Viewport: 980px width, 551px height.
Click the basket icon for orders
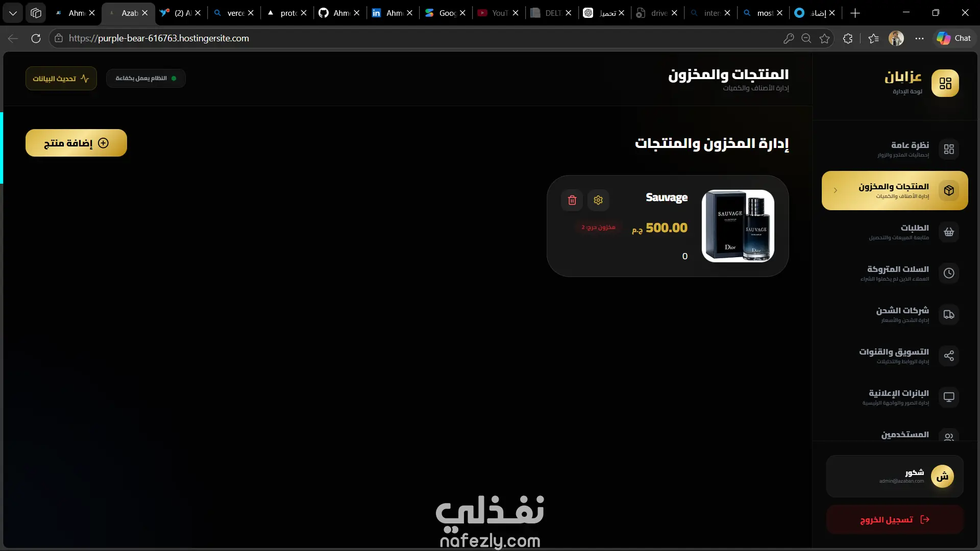pos(949,232)
